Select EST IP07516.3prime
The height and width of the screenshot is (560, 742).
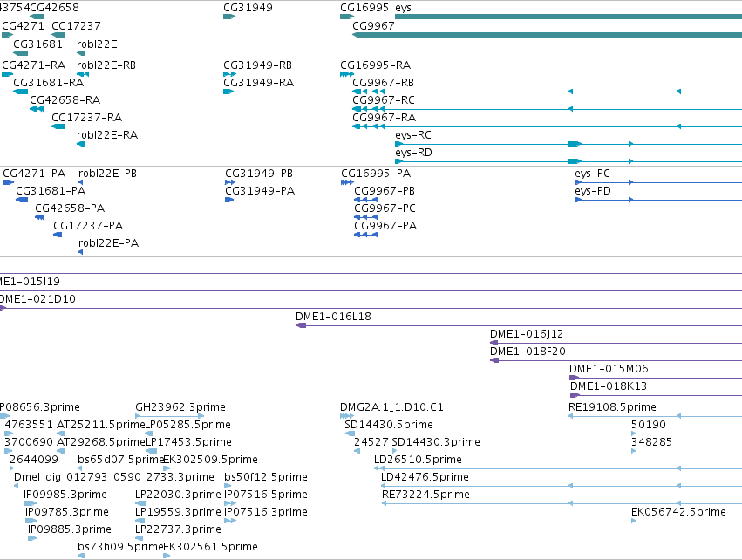(x=266, y=512)
